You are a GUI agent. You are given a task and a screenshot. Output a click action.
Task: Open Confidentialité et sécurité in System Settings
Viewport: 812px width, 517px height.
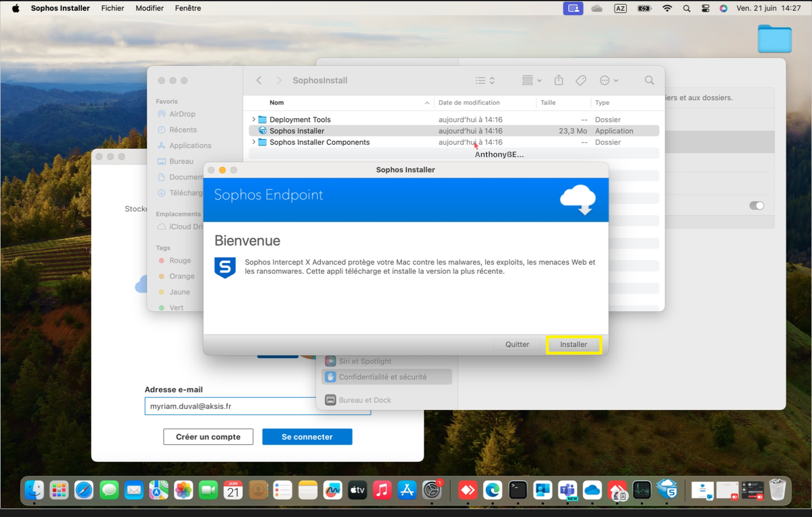(x=387, y=377)
